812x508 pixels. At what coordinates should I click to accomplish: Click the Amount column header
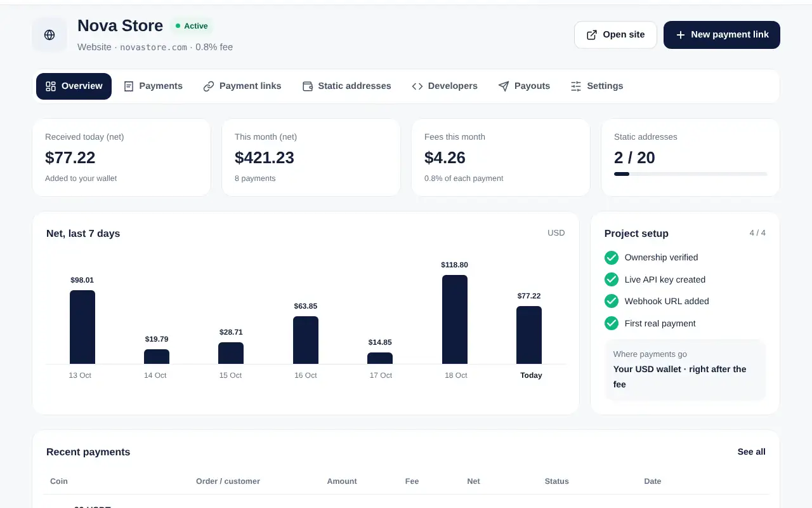pyautogui.click(x=342, y=481)
